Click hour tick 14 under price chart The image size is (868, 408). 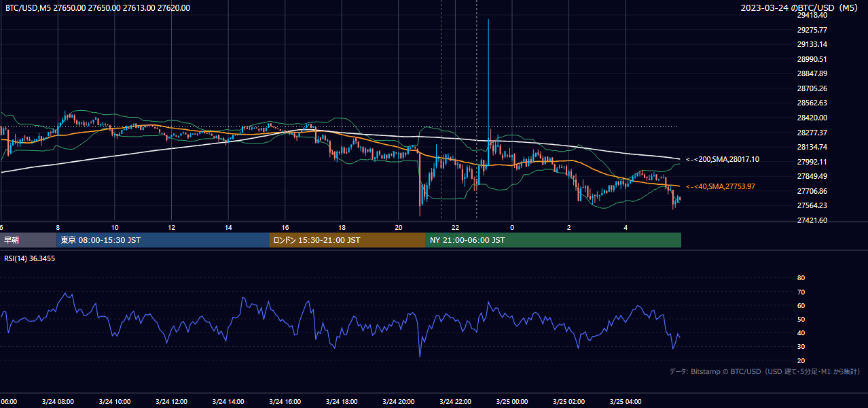[228, 227]
